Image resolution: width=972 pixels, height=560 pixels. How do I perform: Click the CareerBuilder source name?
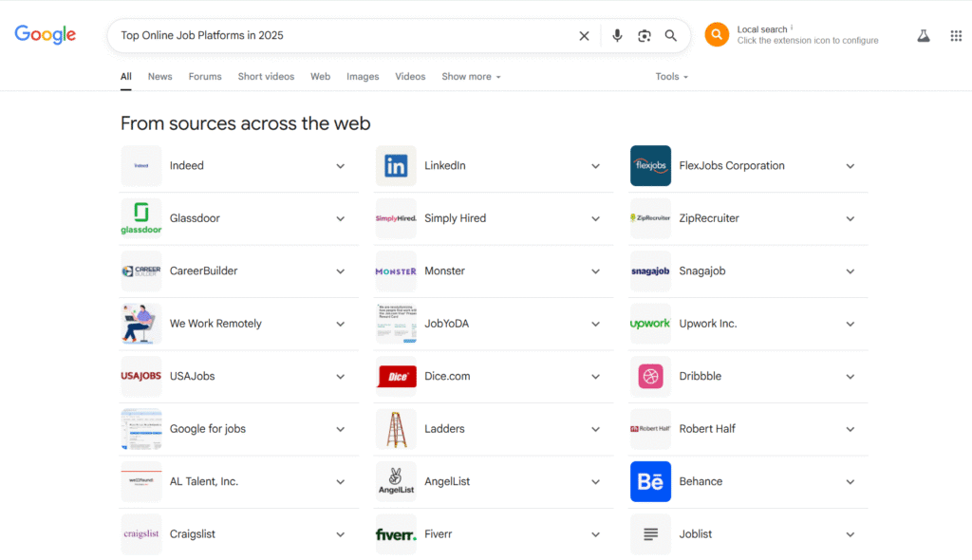click(x=203, y=271)
